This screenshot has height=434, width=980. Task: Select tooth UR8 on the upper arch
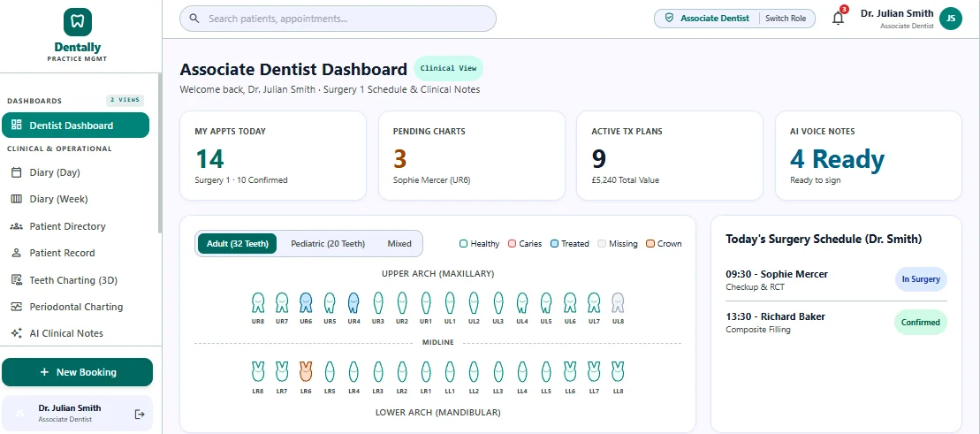click(257, 302)
